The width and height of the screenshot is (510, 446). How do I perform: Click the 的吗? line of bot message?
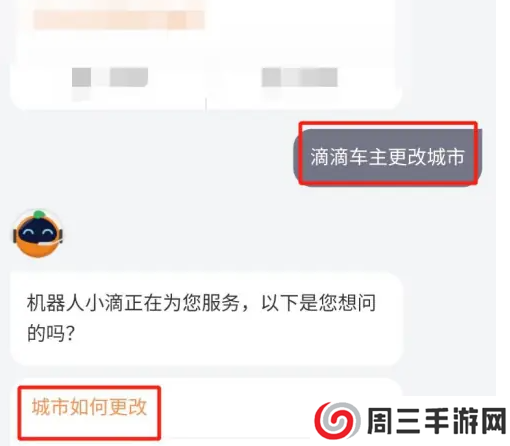[x=50, y=333]
